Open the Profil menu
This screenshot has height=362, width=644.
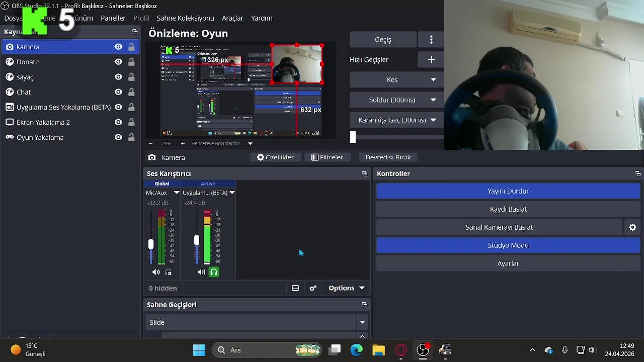click(141, 18)
